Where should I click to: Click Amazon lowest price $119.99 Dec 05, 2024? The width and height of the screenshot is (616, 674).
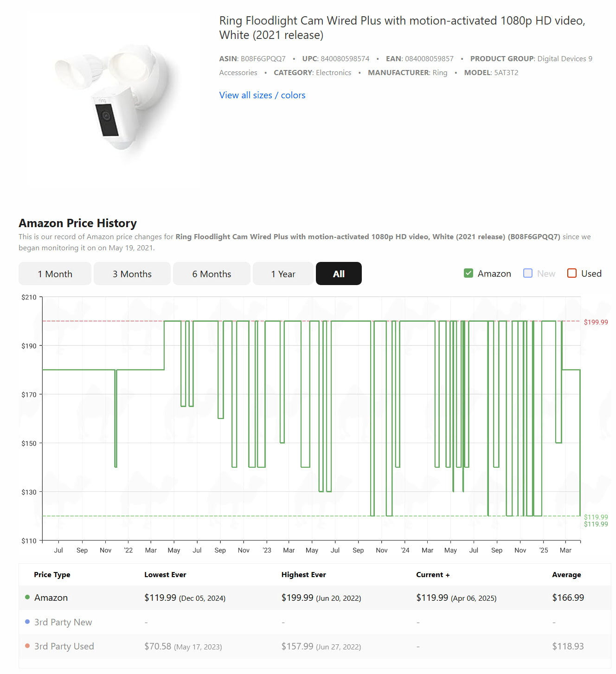(x=185, y=598)
